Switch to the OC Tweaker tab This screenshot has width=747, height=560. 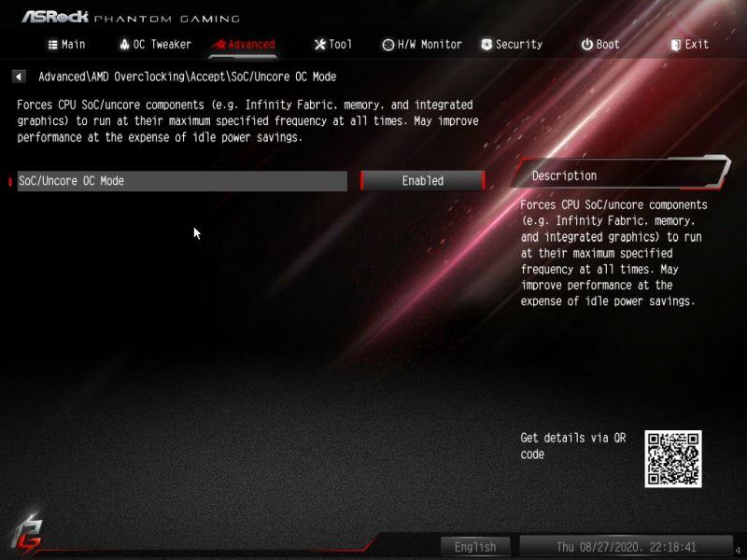[x=155, y=44]
